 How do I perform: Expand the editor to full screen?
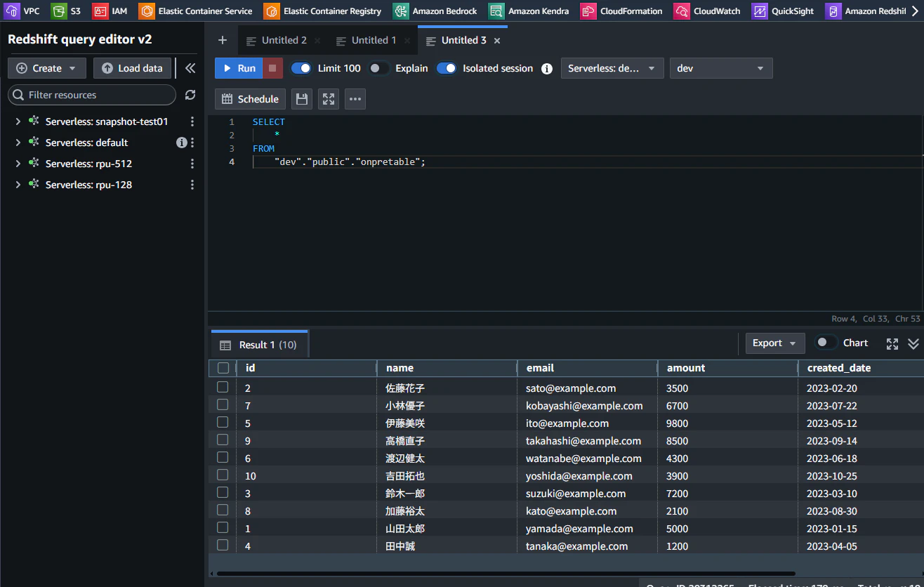coord(329,99)
